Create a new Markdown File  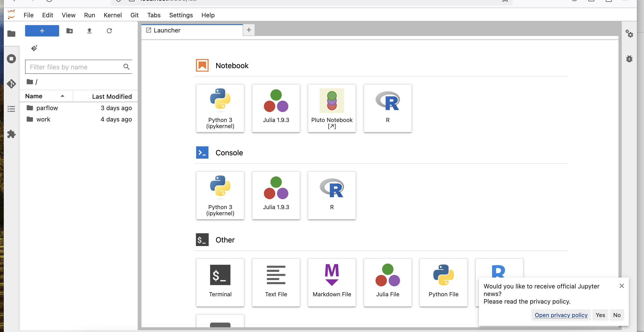point(332,283)
